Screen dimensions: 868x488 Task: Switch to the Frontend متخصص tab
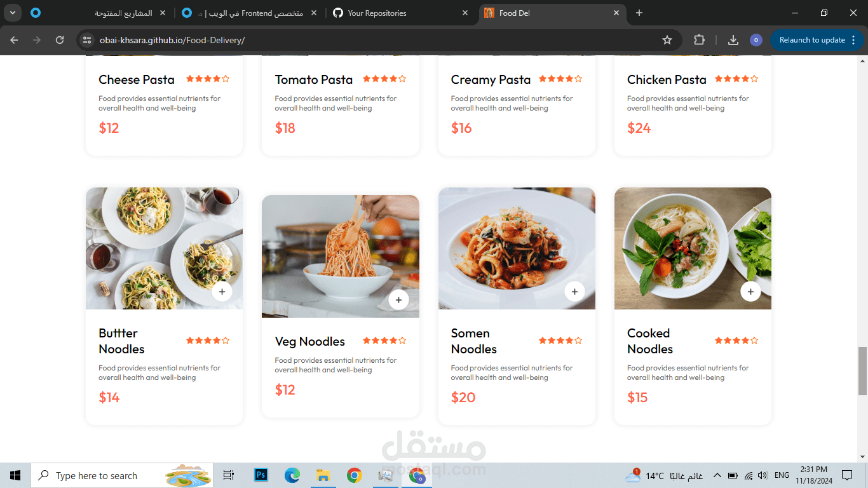(x=248, y=13)
